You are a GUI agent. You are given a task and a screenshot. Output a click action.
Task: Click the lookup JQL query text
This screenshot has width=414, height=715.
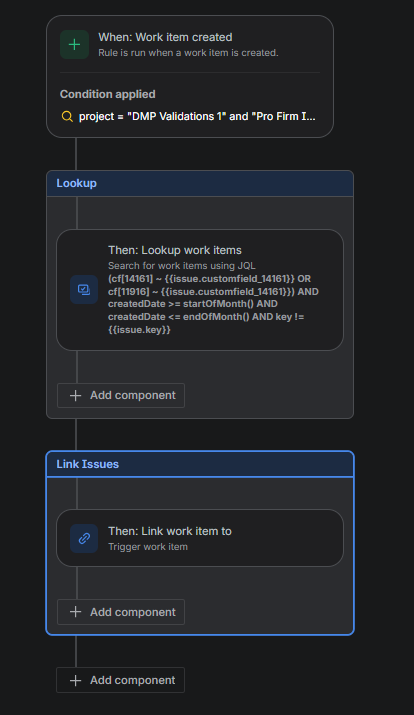[213, 304]
